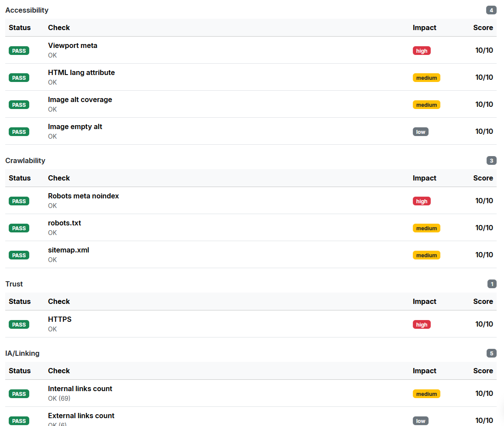504x426 pixels.
Task: Click the External links count check name
Action: pos(81,416)
